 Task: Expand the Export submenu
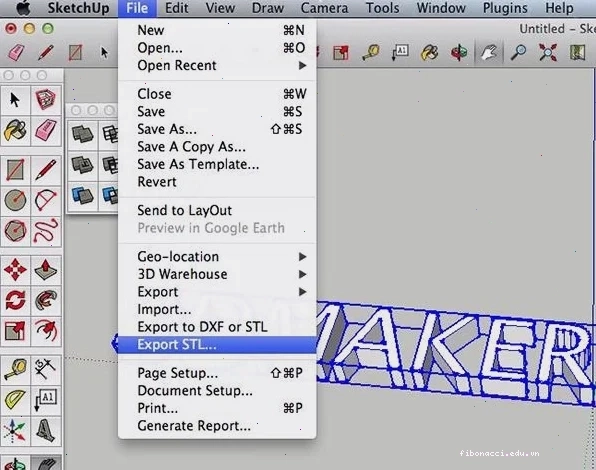[x=217, y=292]
